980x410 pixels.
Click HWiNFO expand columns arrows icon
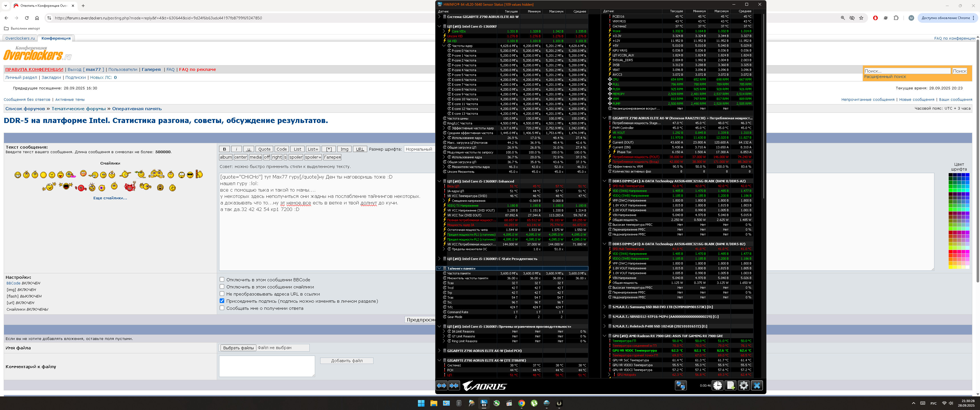click(441, 386)
